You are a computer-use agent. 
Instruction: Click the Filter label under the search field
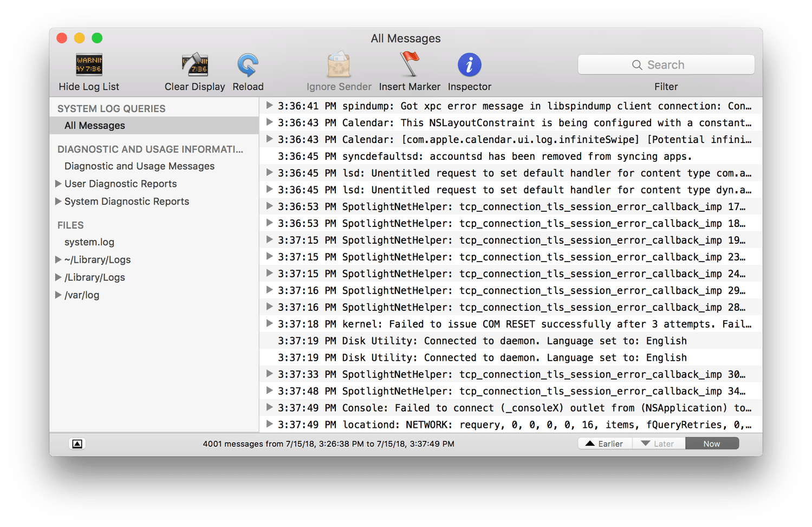click(666, 87)
